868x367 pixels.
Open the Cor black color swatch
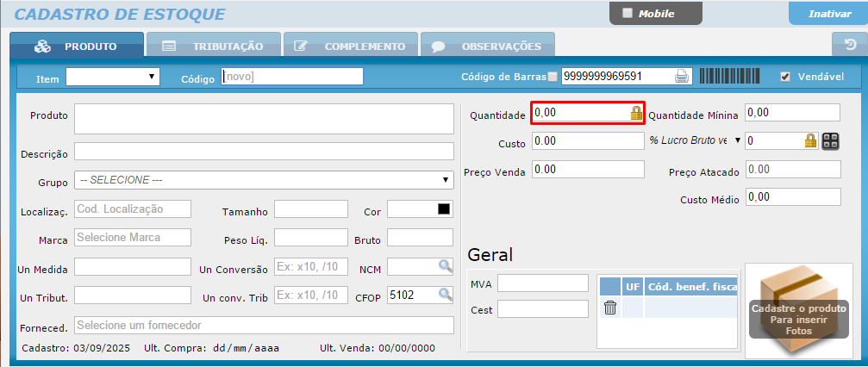444,209
